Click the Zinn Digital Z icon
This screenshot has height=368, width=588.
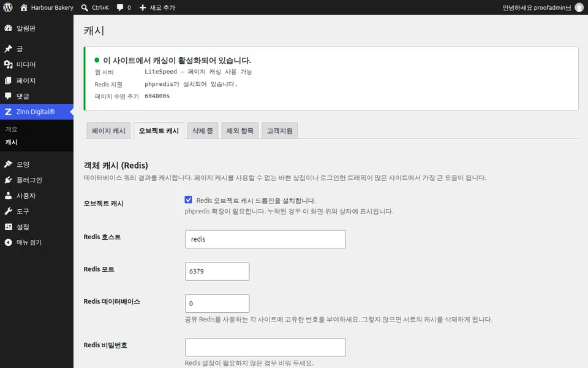8,112
